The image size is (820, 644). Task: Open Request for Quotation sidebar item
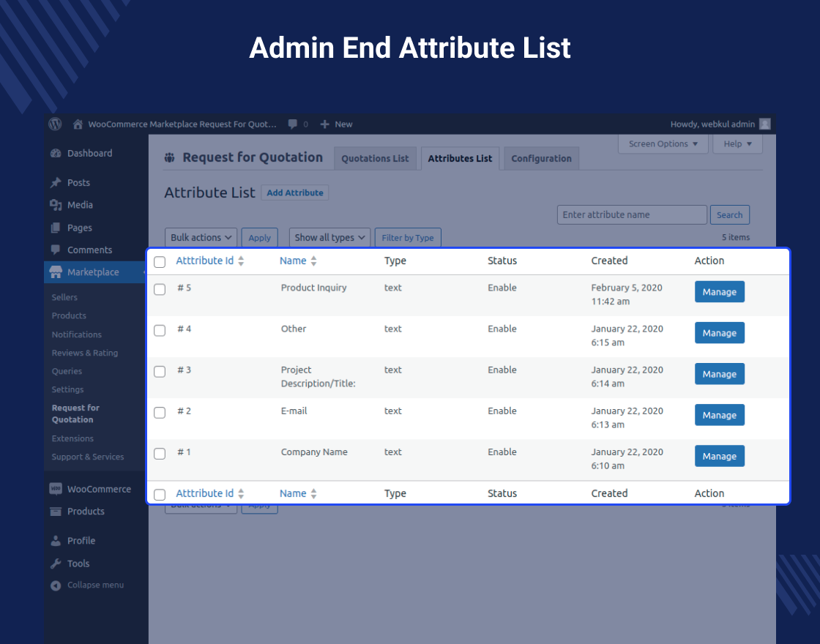pyautogui.click(x=75, y=413)
